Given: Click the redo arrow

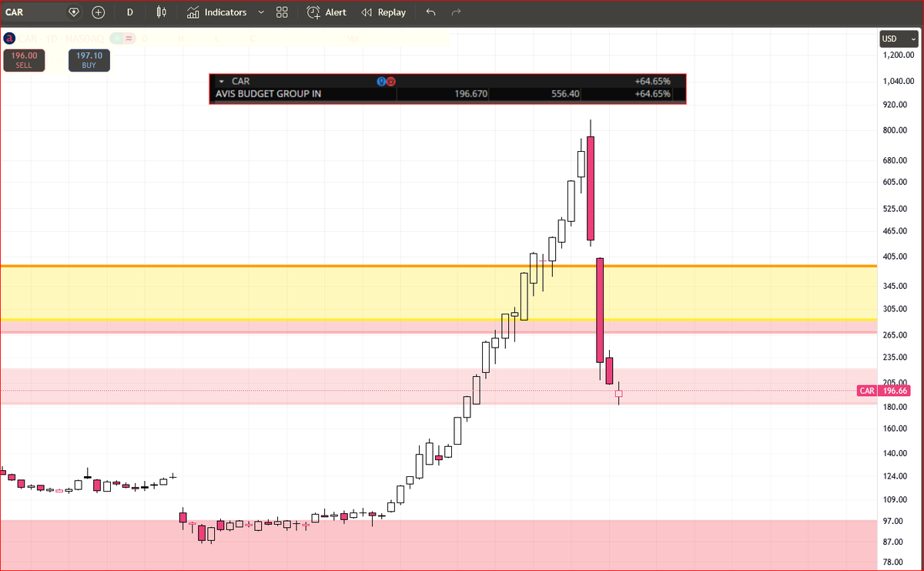Looking at the screenshot, I should [457, 12].
